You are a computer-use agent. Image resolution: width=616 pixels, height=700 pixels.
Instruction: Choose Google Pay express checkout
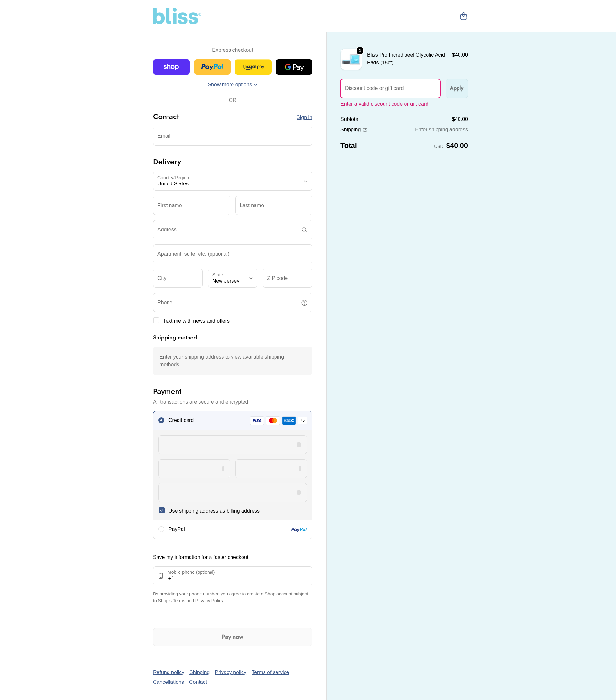point(294,67)
